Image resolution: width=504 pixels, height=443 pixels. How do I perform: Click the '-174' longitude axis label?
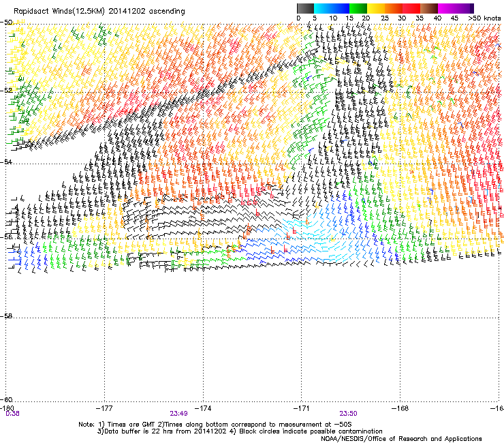point(203,408)
